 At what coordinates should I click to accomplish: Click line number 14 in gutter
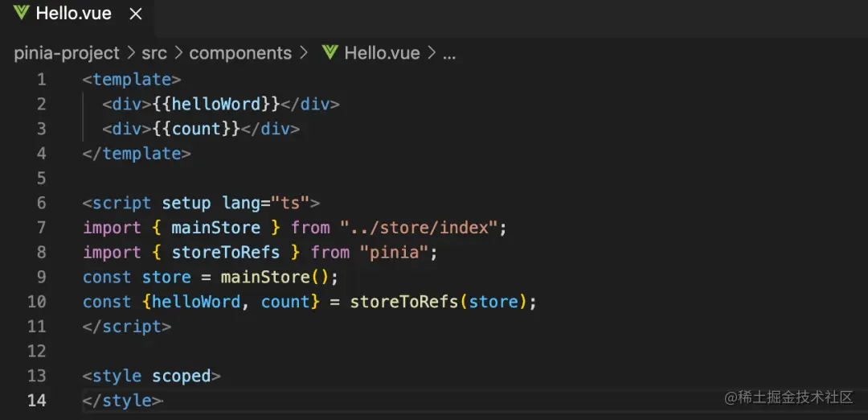coord(36,400)
